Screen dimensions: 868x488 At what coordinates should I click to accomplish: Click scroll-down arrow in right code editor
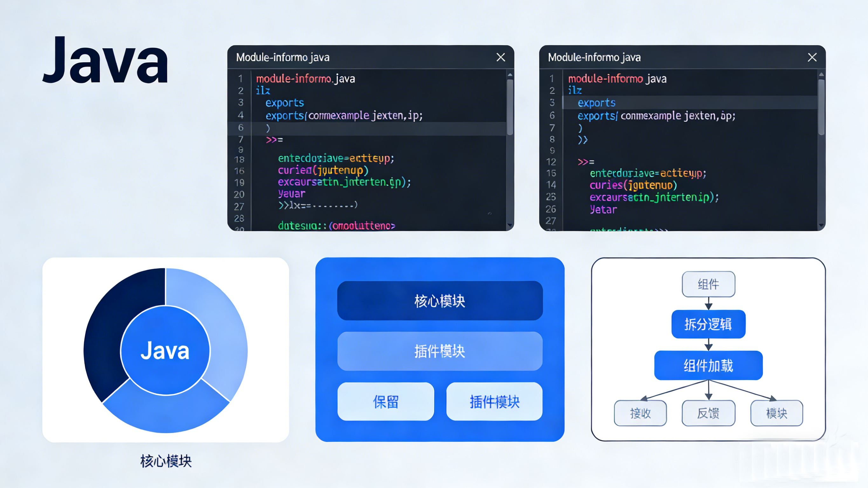click(821, 225)
